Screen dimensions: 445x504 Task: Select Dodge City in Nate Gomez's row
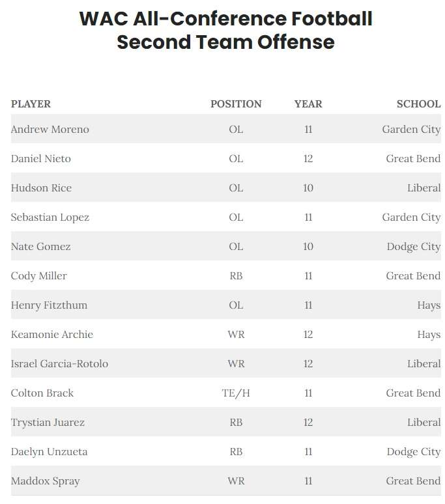[414, 247]
